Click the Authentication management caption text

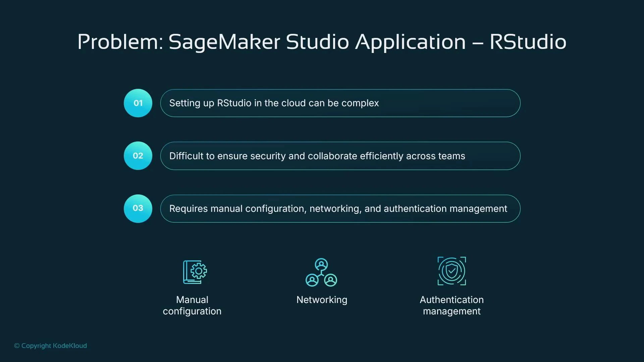451,305
